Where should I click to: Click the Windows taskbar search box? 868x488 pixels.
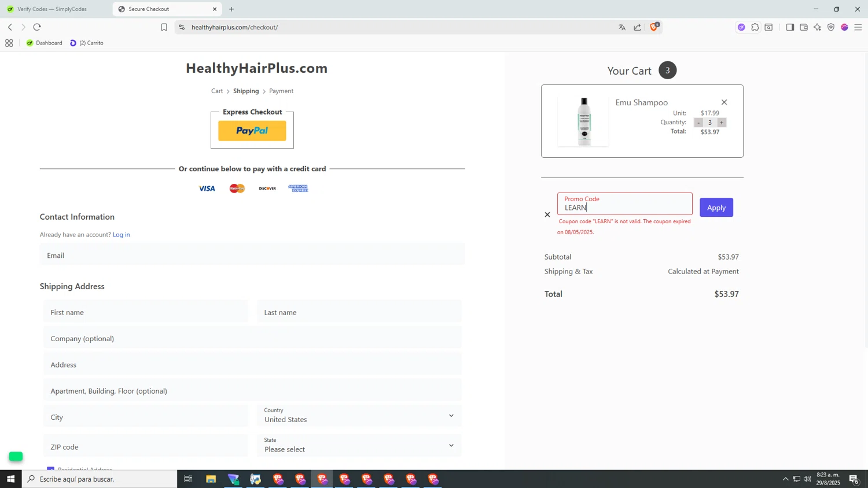(x=100, y=479)
